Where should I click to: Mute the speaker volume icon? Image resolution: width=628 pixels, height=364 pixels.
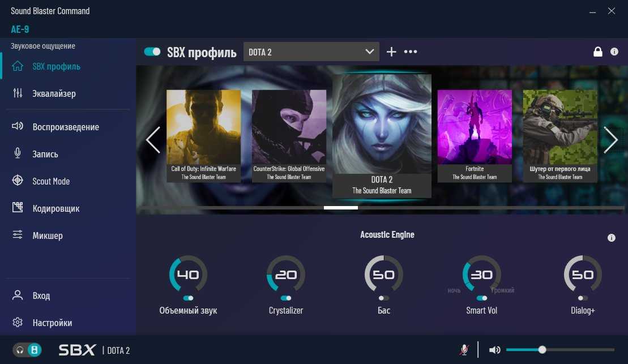tap(494, 350)
